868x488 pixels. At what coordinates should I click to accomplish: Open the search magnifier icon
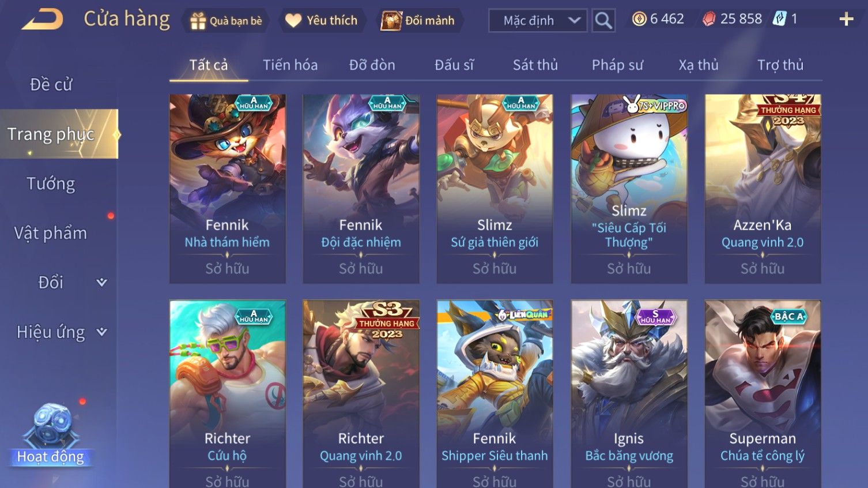click(603, 21)
